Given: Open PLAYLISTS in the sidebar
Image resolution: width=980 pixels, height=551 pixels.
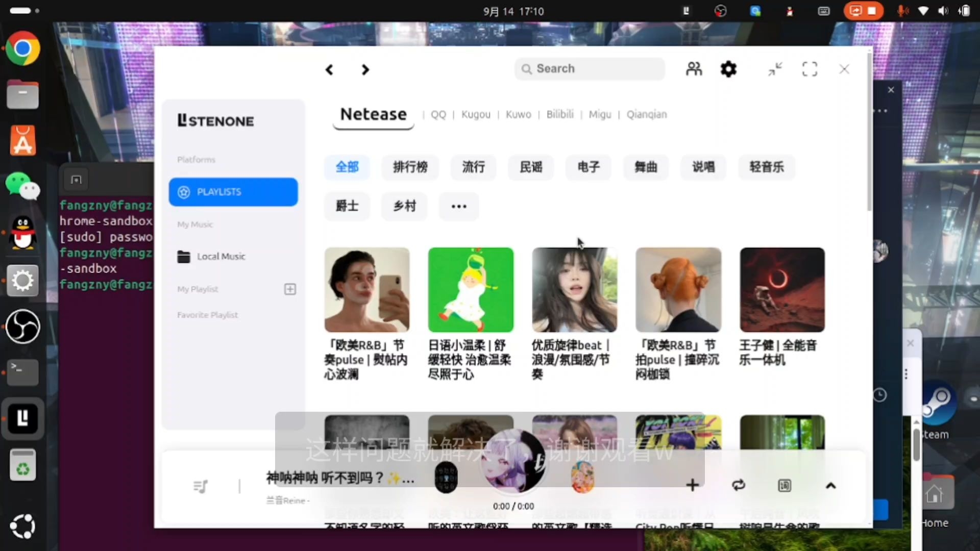Looking at the screenshot, I should tap(233, 192).
